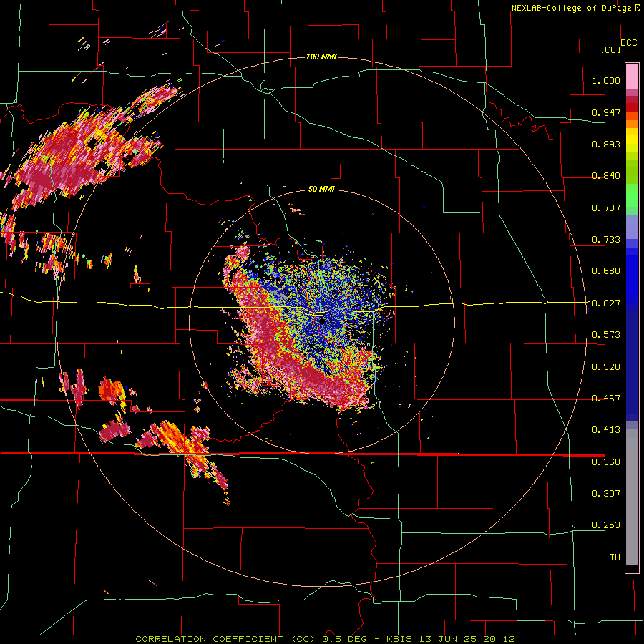Click the TH threshold label on legend
The height and width of the screenshot is (644, 644).
(x=615, y=557)
